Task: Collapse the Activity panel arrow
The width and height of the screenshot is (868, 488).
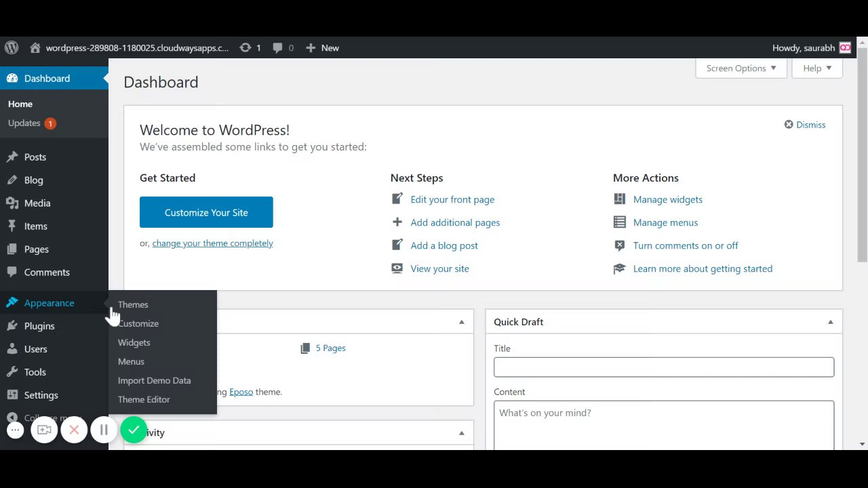Action: pos(461,433)
